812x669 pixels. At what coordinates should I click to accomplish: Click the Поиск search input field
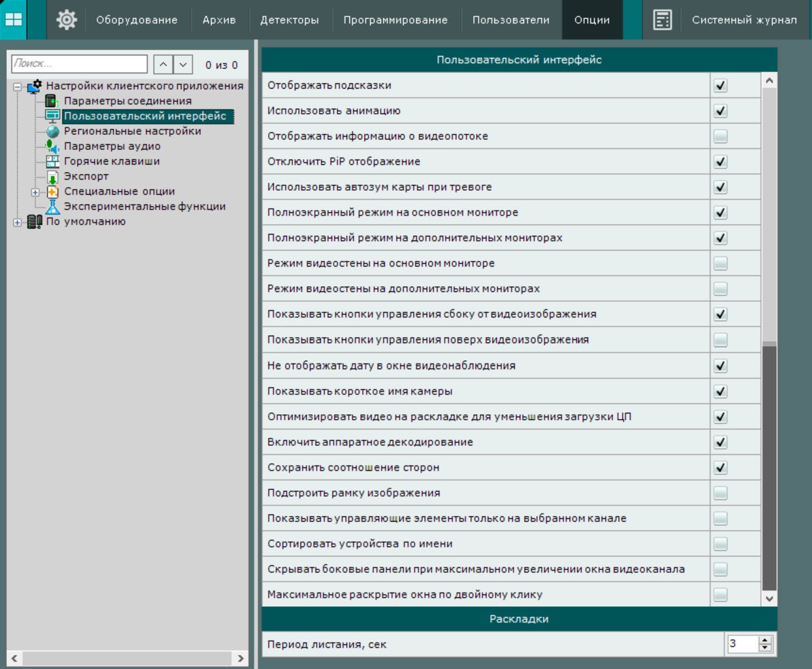(x=79, y=63)
